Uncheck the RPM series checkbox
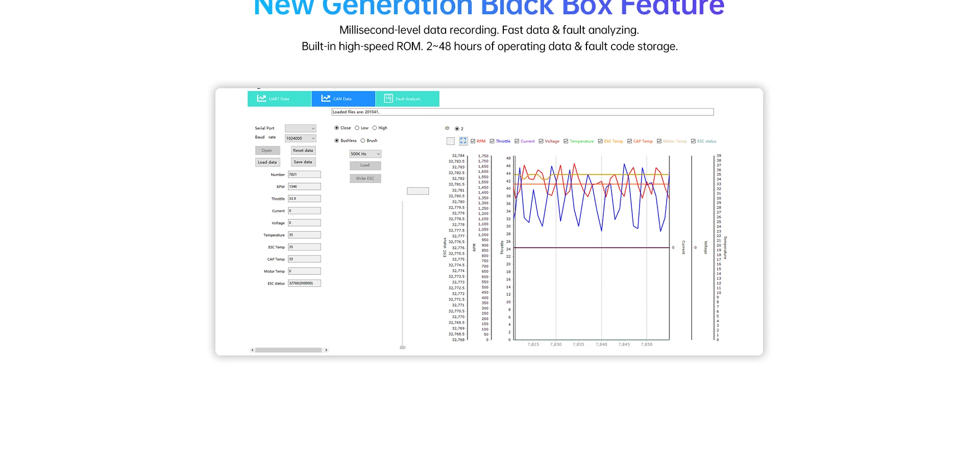The height and width of the screenshot is (459, 980). (x=473, y=141)
